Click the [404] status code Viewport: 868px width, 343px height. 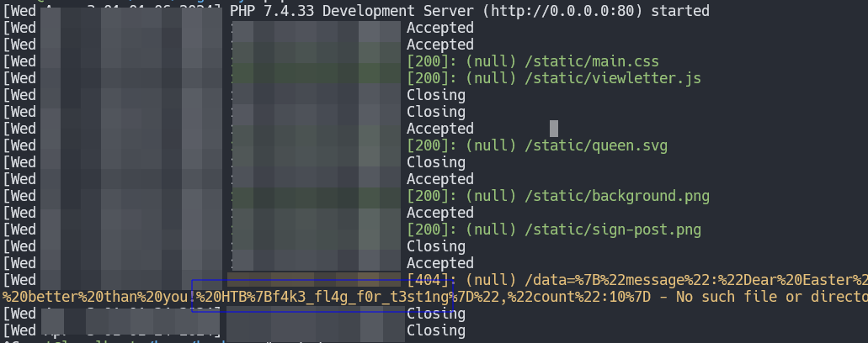click(432, 280)
